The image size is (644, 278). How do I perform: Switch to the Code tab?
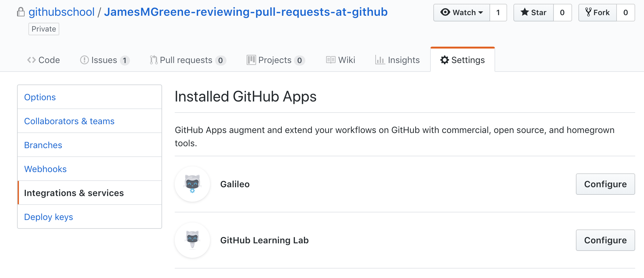pos(44,60)
